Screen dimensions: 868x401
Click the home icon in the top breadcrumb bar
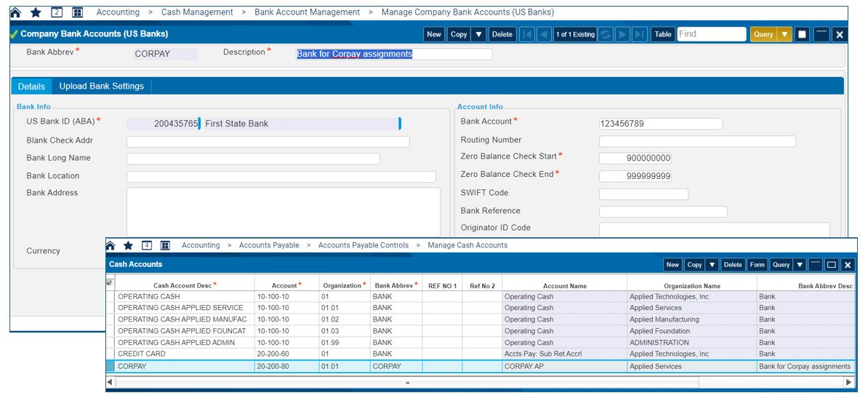(x=15, y=12)
